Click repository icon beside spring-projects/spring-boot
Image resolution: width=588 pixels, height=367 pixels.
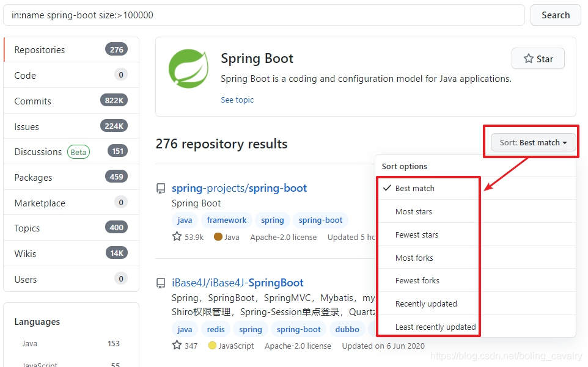pyautogui.click(x=161, y=188)
